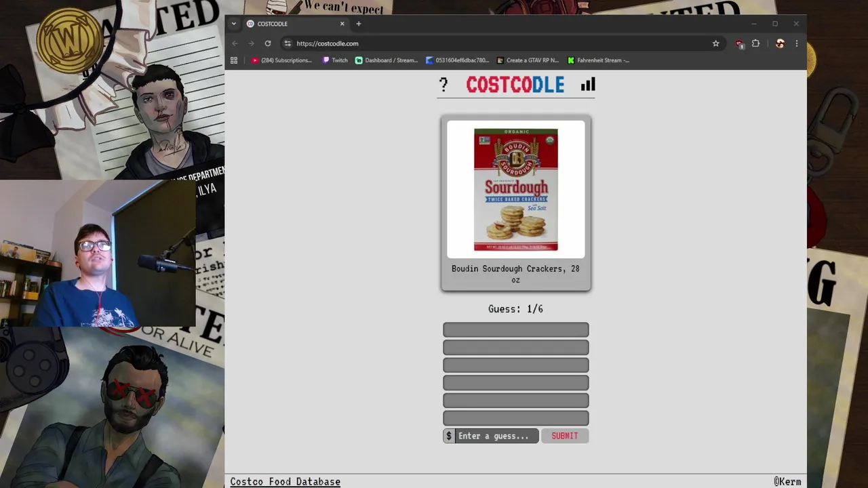Open the @Kerm credit link
Image resolution: width=868 pixels, height=488 pixels.
787,482
